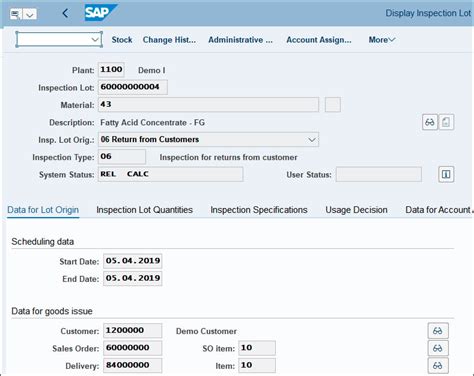Open the Insp. Lot Orig. dropdown
Image resolution: width=474 pixels, height=376 pixels.
point(312,140)
